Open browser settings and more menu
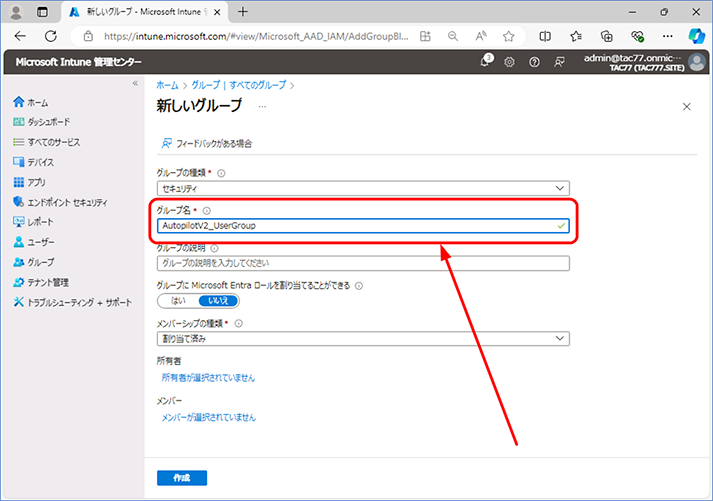 point(668,36)
